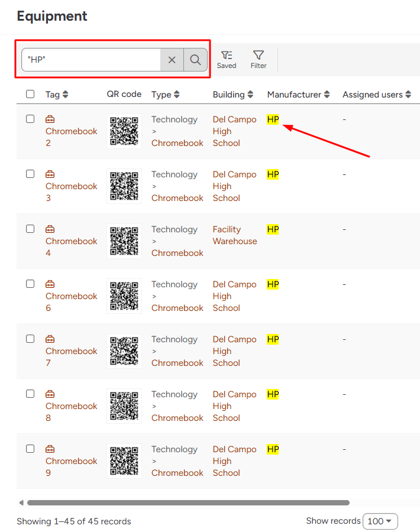This screenshot has width=420, height=532.
Task: Open the Show records 100 dropdown
Action: click(380, 521)
